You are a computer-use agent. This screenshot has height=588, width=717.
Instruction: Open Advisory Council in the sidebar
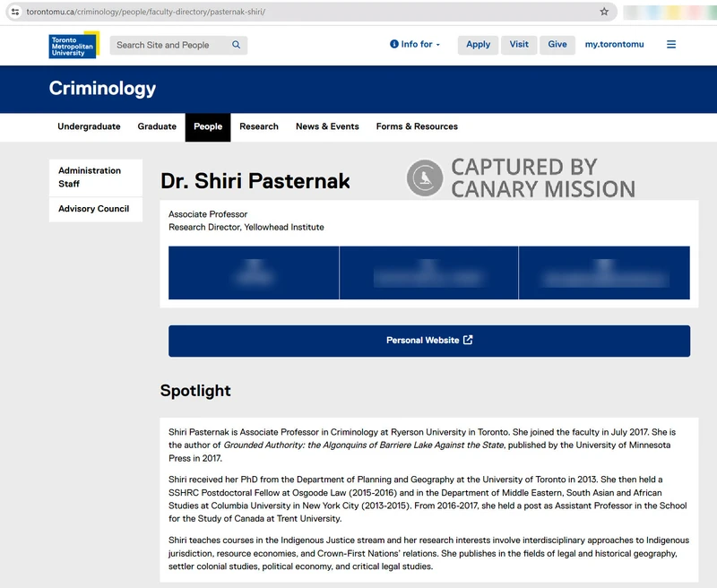point(96,209)
